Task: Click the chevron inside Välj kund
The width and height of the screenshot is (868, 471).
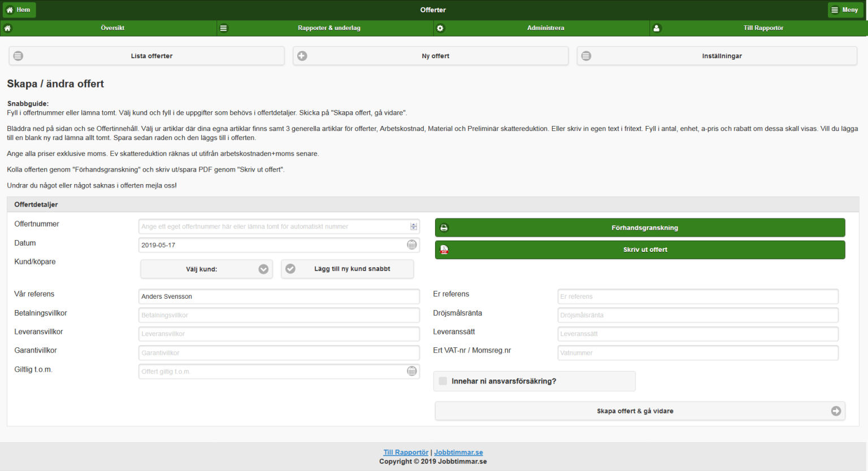Action: tap(263, 269)
